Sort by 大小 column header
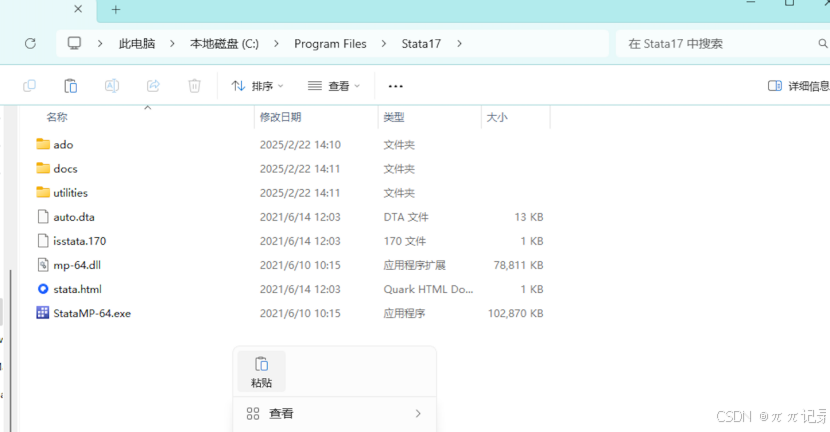Image resolution: width=830 pixels, height=432 pixels. [x=497, y=117]
